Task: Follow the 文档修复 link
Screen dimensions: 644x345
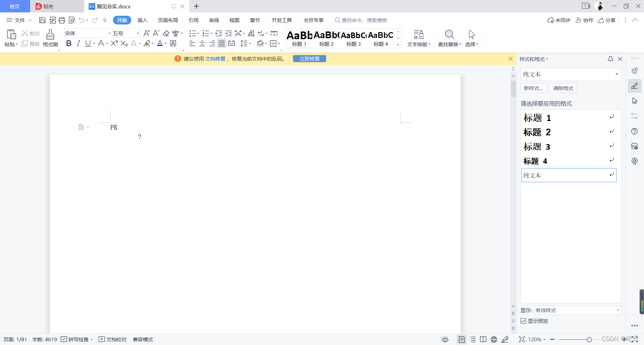Action: coord(215,59)
